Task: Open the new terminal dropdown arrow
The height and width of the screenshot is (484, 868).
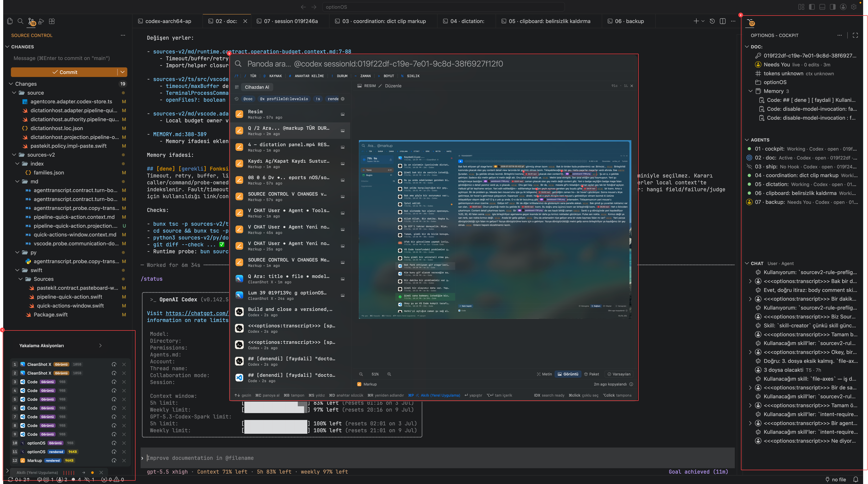Action: pyautogui.click(x=703, y=21)
